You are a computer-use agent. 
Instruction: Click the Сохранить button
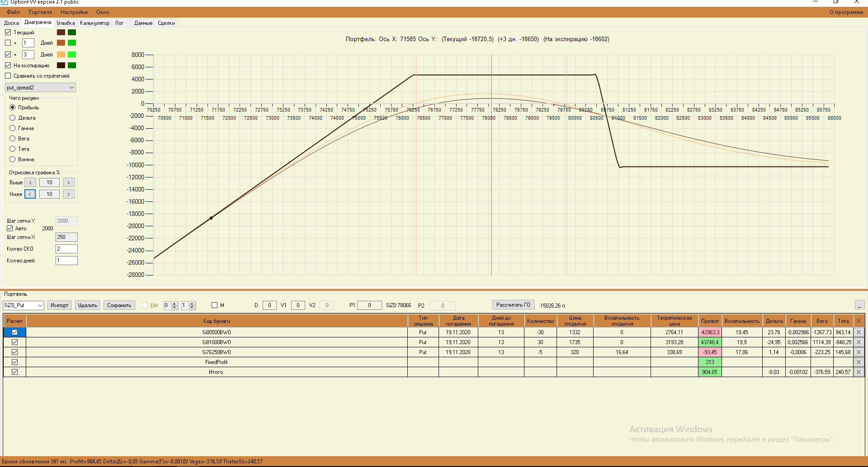click(119, 305)
